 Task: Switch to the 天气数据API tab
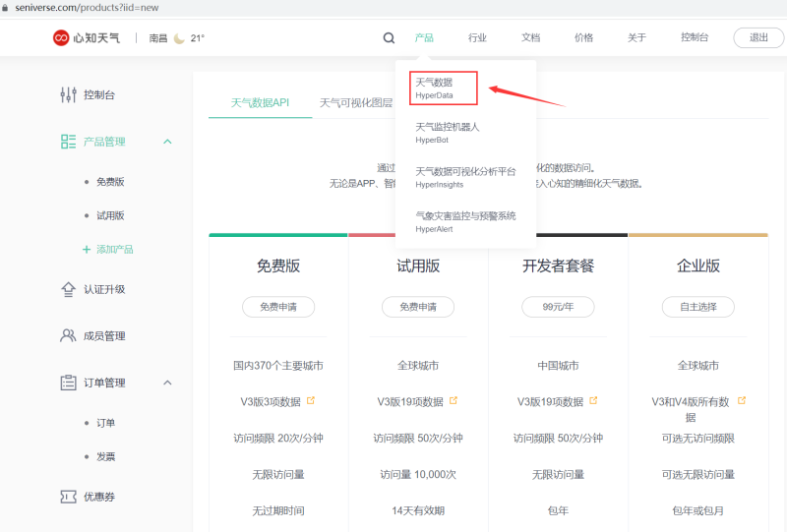click(x=260, y=102)
